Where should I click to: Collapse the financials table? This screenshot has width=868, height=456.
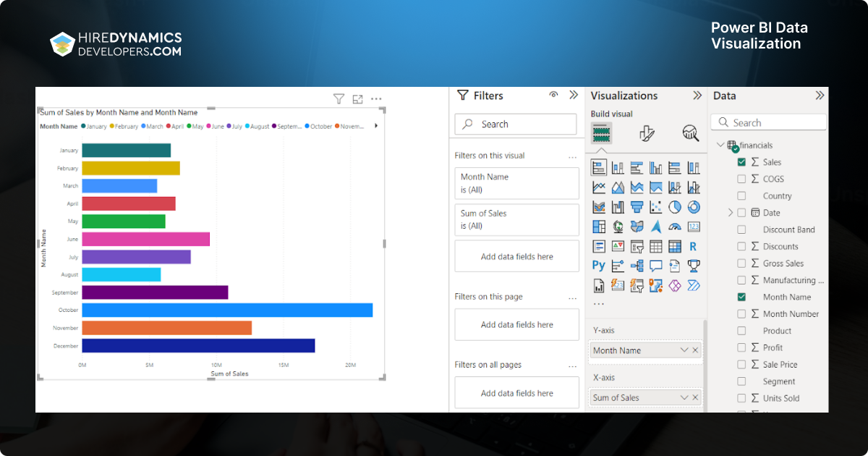(x=720, y=145)
